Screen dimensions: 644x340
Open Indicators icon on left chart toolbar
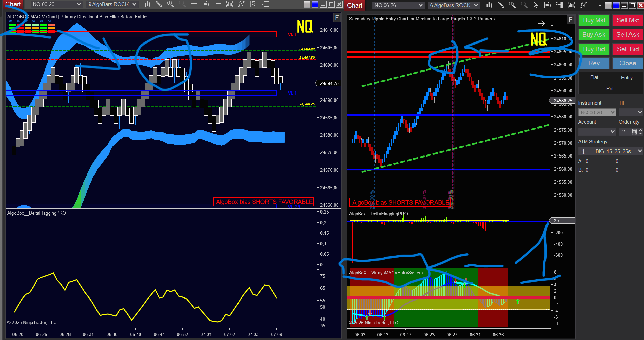tap(229, 4)
